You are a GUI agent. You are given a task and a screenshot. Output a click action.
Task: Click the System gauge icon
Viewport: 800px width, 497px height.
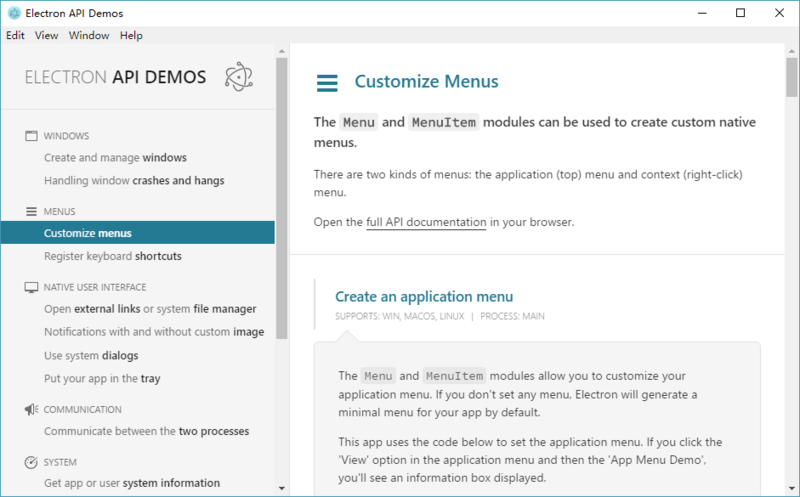pyautogui.click(x=31, y=462)
